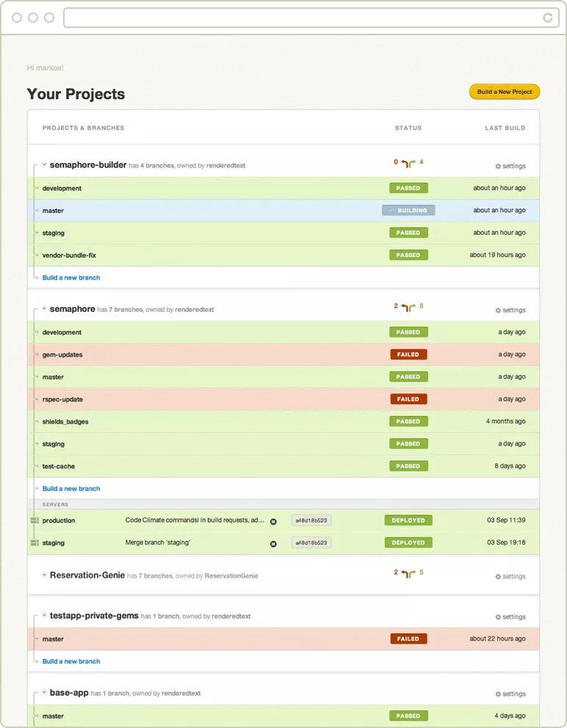Open settings for the testapp-private-gems project
The width and height of the screenshot is (567, 728).
coord(510,616)
